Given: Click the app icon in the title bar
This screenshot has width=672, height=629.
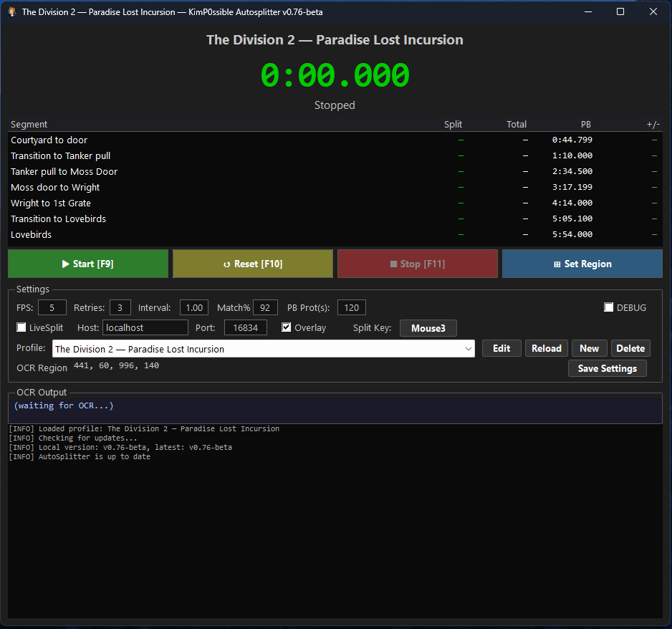Looking at the screenshot, I should [x=12, y=11].
